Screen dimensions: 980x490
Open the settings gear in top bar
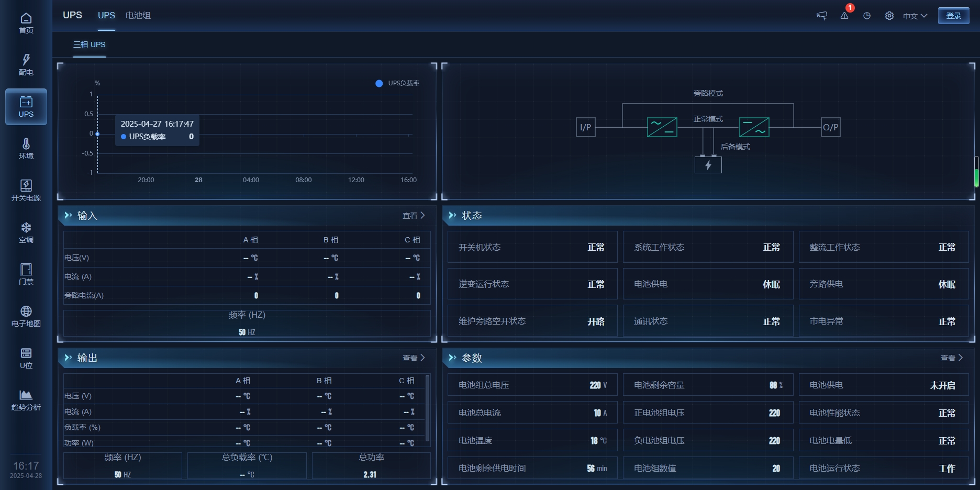(889, 16)
